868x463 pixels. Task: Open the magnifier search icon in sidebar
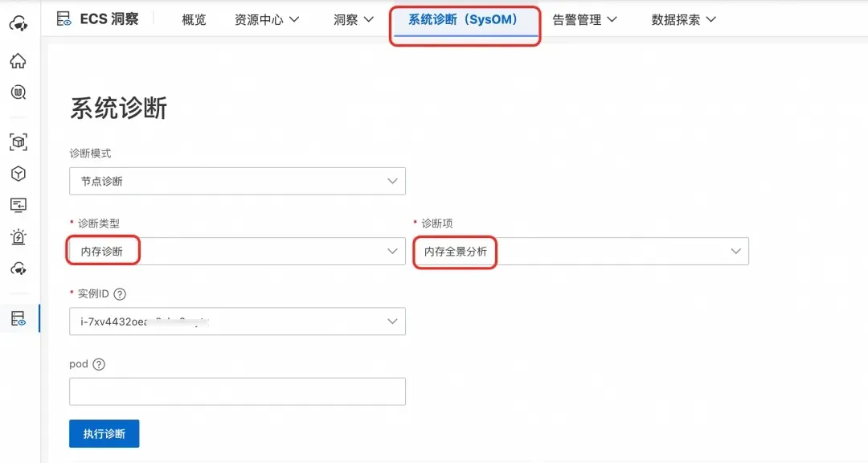[x=18, y=92]
